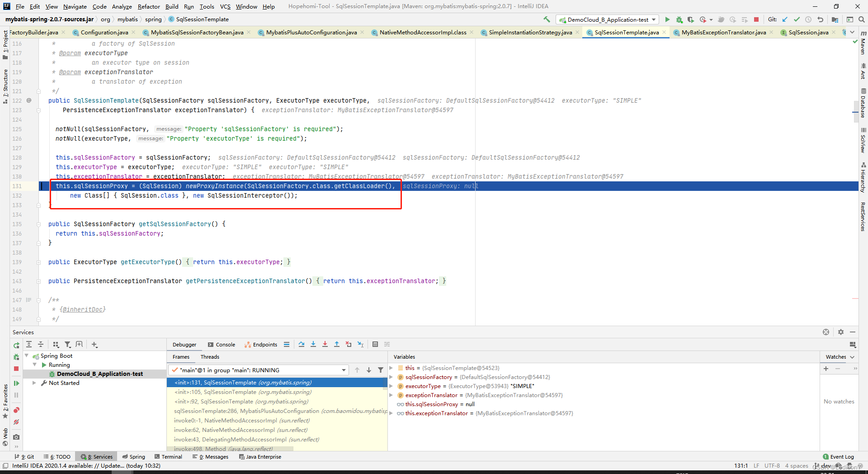Click the camera thread dump icon

[x=16, y=437]
